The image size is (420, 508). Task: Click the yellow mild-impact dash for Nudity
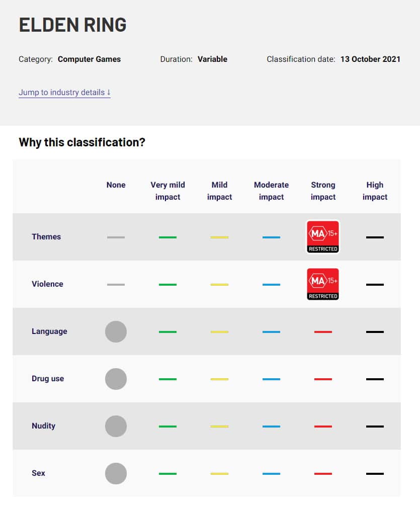point(219,427)
